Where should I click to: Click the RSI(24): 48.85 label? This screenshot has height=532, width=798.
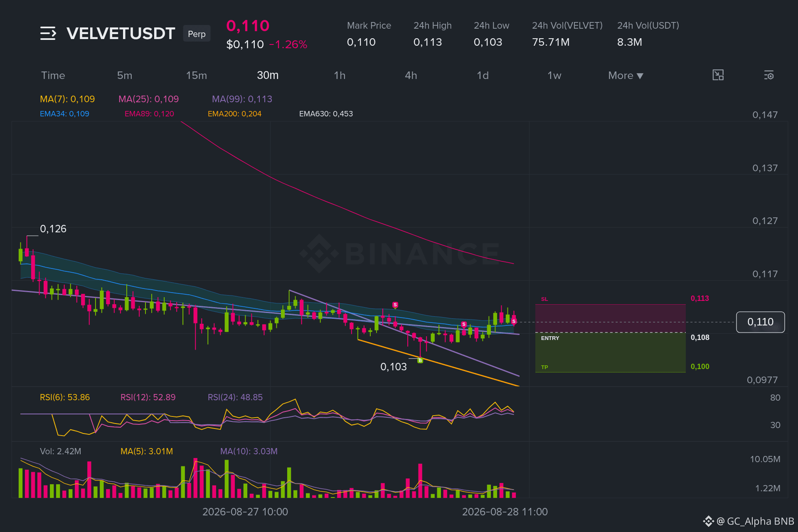pos(235,397)
